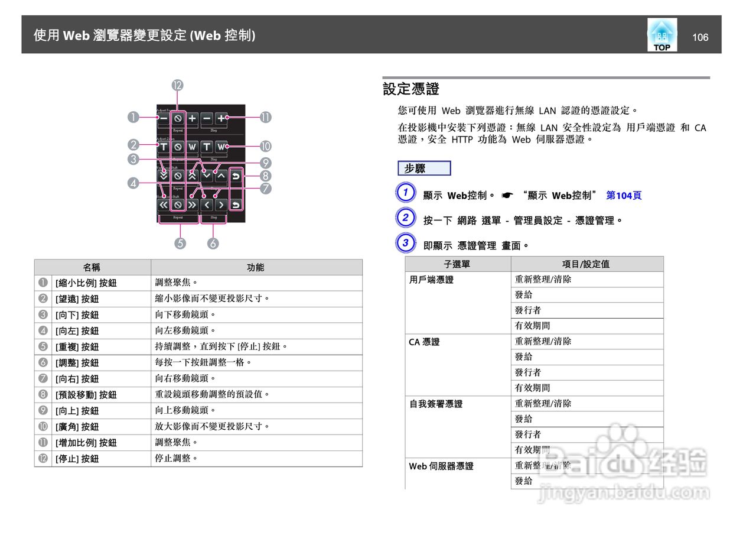The image size is (756, 535).
Task: Click the single down-chevron step button
Action: 206,175
